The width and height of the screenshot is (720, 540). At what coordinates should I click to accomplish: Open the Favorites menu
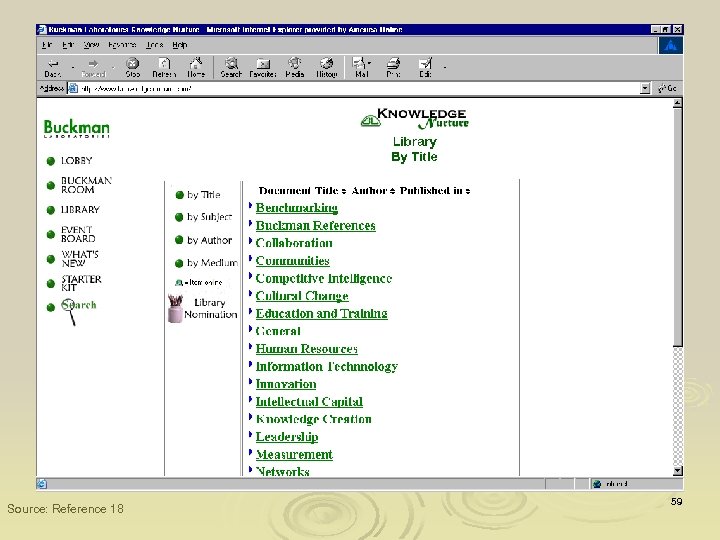pyautogui.click(x=122, y=45)
